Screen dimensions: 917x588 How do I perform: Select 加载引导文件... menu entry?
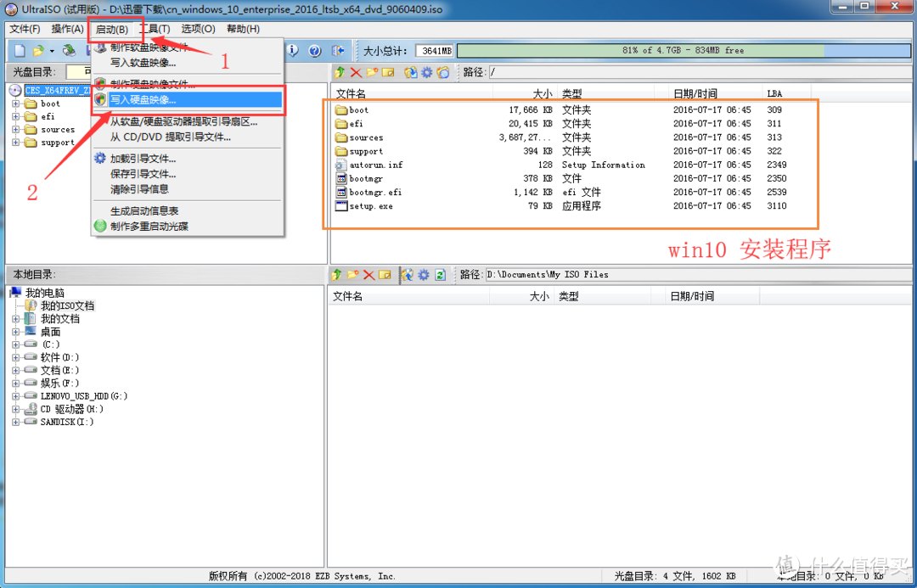coord(187,159)
